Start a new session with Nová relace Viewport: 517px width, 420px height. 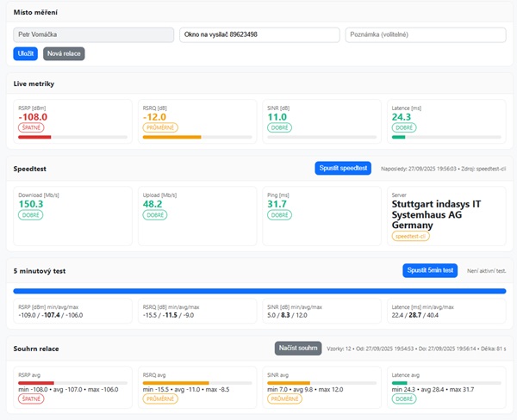64,53
